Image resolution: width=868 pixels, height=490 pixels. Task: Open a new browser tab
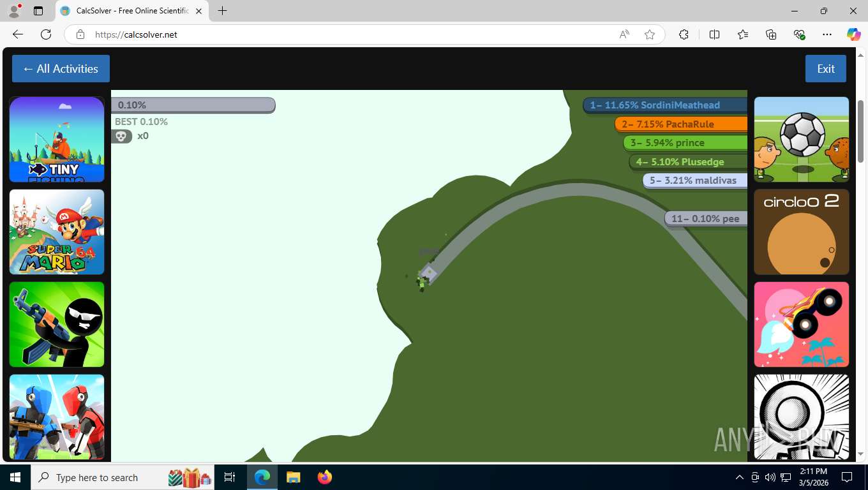coord(222,11)
